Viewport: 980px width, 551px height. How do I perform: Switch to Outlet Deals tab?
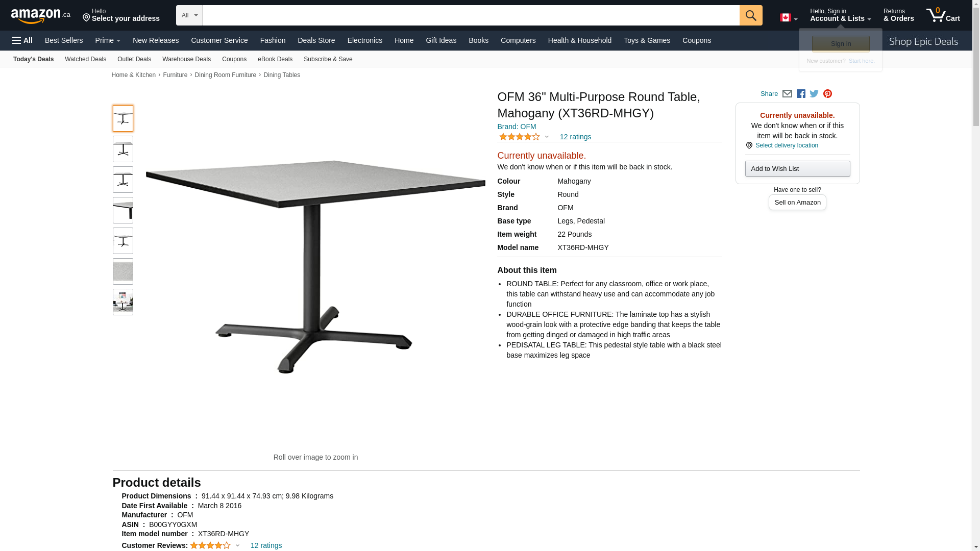point(134,59)
